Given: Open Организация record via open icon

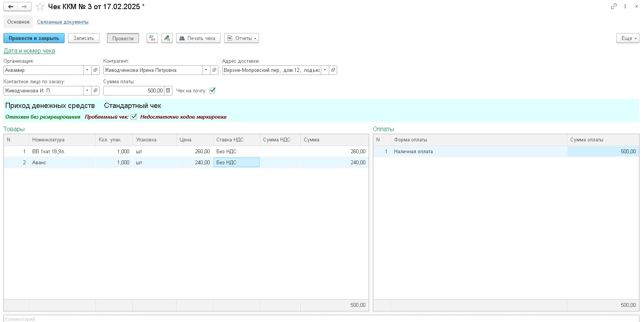Looking at the screenshot, I should (96, 70).
